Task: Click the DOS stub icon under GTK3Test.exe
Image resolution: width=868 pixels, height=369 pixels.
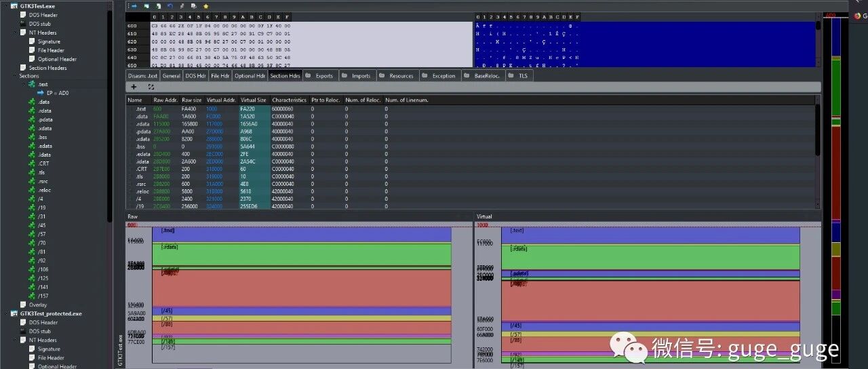Action: tap(23, 24)
